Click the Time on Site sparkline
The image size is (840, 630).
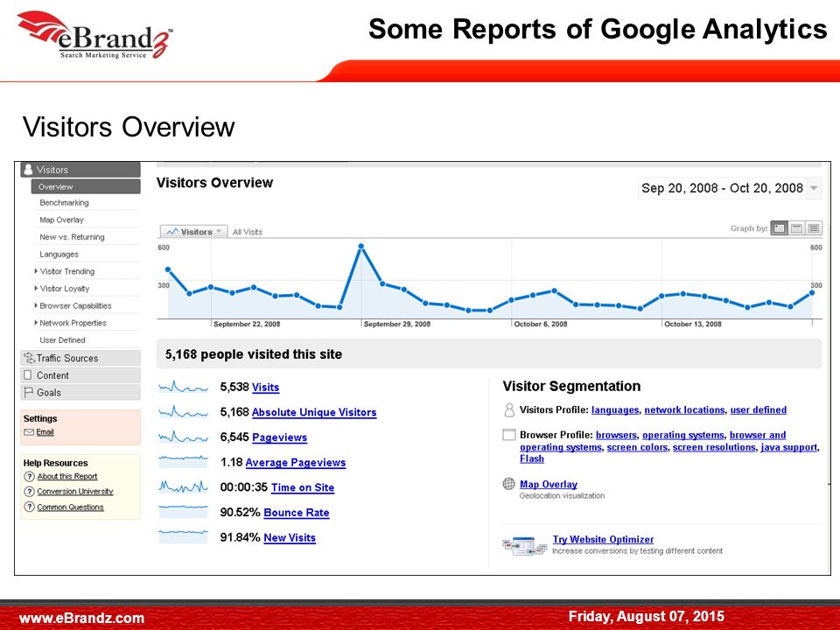(183, 487)
